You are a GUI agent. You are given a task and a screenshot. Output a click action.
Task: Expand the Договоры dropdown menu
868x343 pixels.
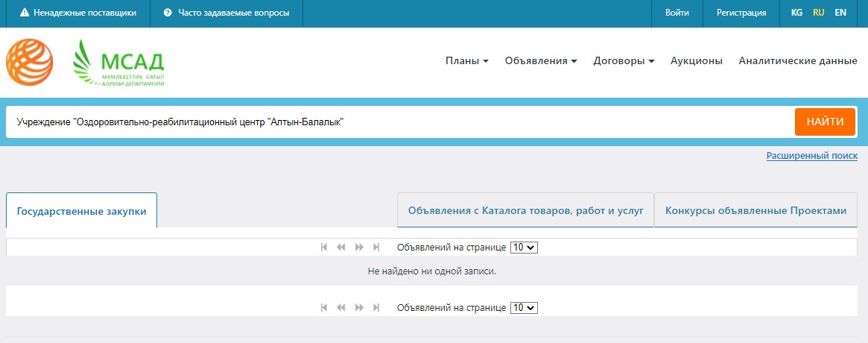pyautogui.click(x=624, y=61)
